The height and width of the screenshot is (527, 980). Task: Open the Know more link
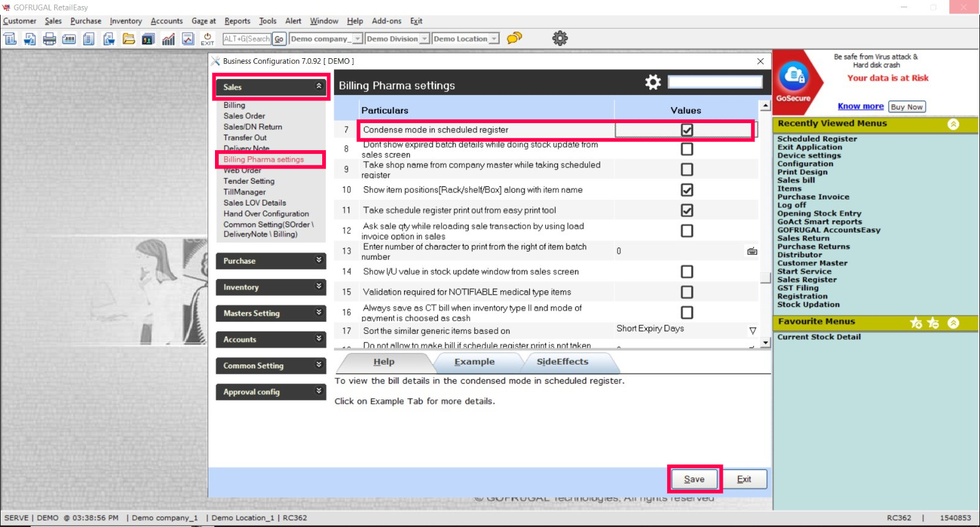pyautogui.click(x=861, y=106)
